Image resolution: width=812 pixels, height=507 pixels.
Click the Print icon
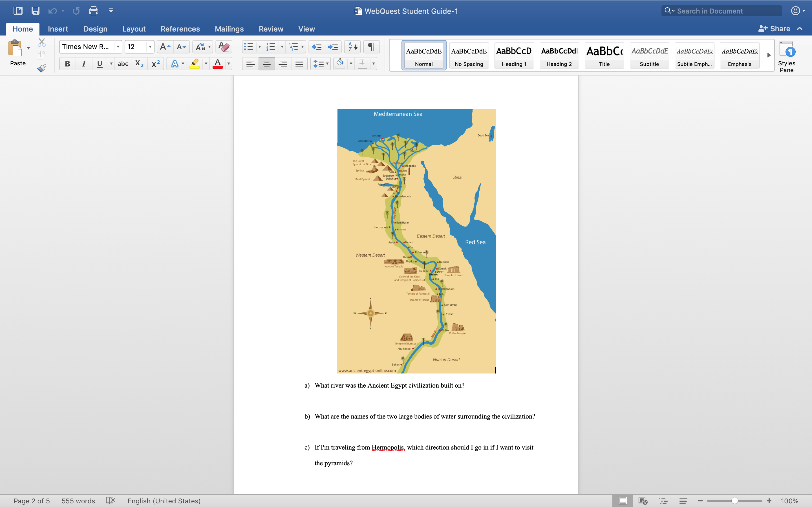point(93,11)
